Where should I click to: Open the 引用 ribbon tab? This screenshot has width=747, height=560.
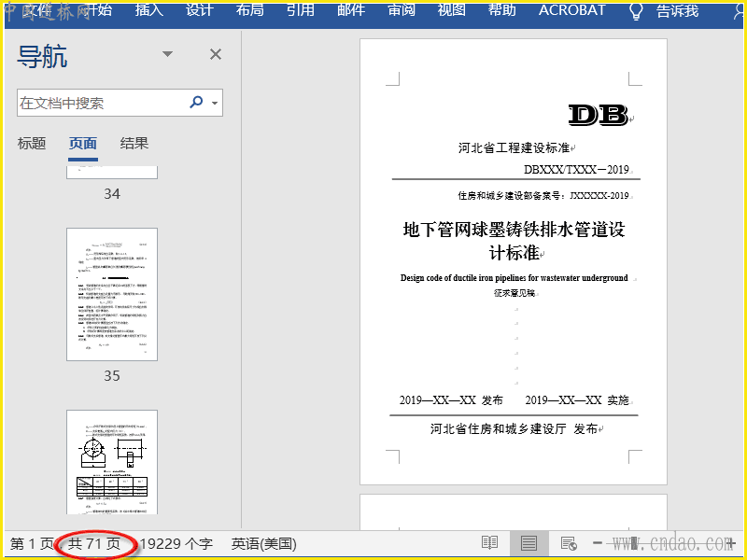pyautogui.click(x=301, y=10)
